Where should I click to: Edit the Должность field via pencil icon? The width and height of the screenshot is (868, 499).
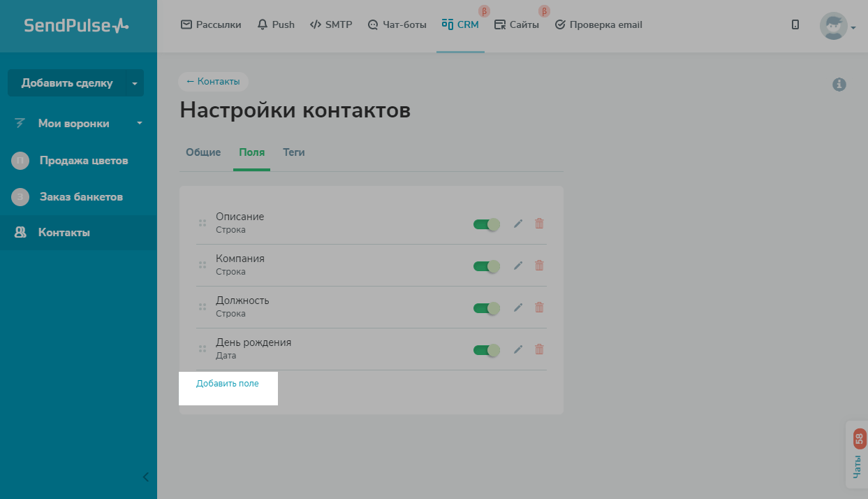tap(517, 308)
